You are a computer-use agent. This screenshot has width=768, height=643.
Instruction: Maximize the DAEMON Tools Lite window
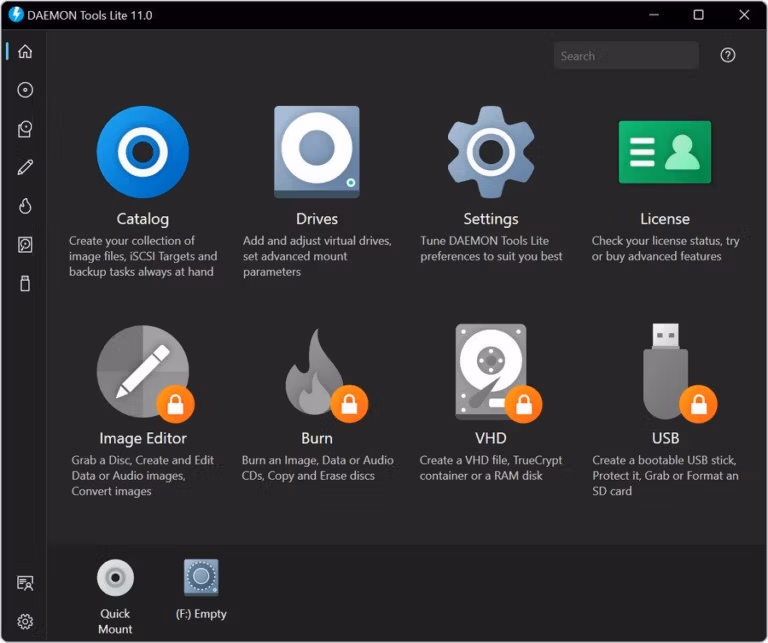(x=698, y=15)
